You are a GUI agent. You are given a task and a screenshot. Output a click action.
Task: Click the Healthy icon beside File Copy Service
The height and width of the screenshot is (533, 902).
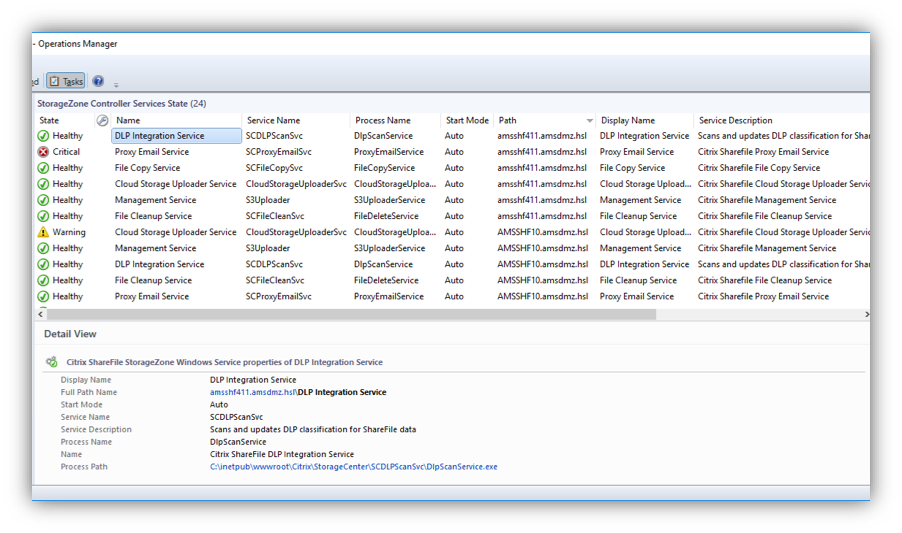coord(43,168)
